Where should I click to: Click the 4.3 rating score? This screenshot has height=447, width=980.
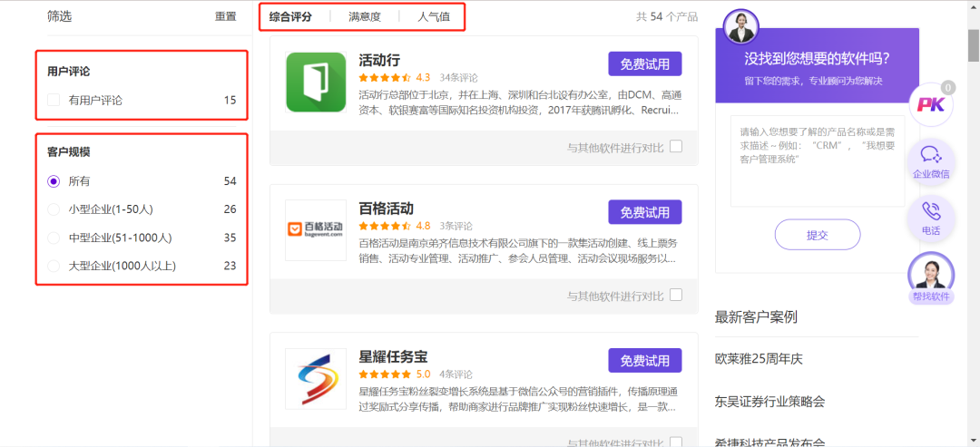coord(423,77)
